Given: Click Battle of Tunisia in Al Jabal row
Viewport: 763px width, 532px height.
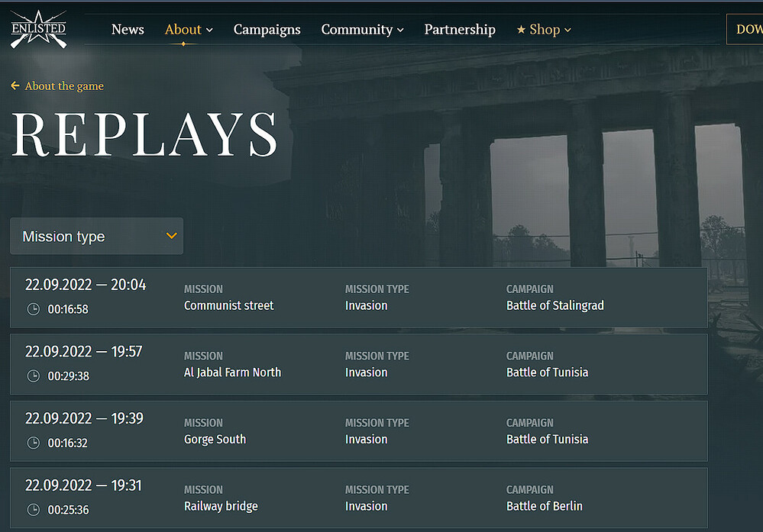Looking at the screenshot, I should pos(548,372).
